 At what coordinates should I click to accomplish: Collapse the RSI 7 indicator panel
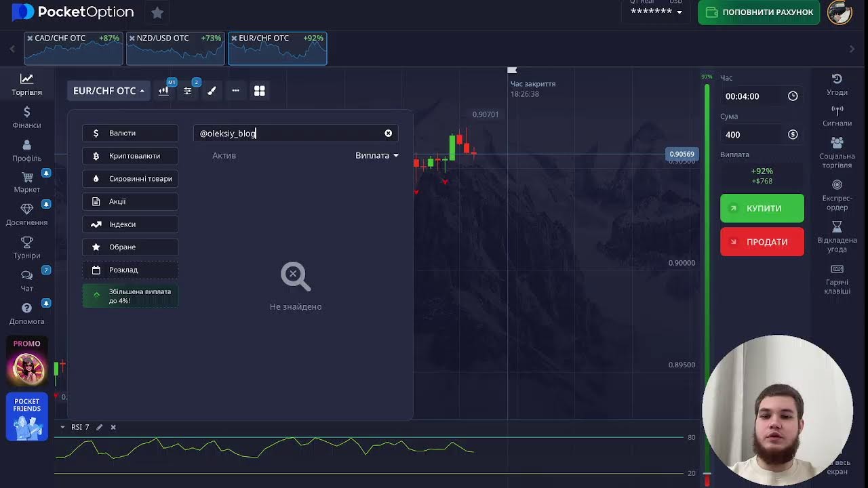click(62, 427)
